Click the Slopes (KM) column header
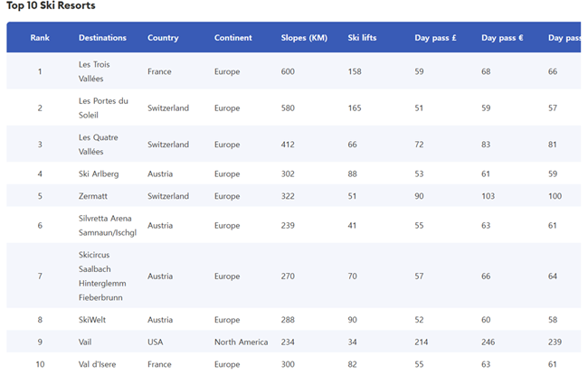 point(304,38)
